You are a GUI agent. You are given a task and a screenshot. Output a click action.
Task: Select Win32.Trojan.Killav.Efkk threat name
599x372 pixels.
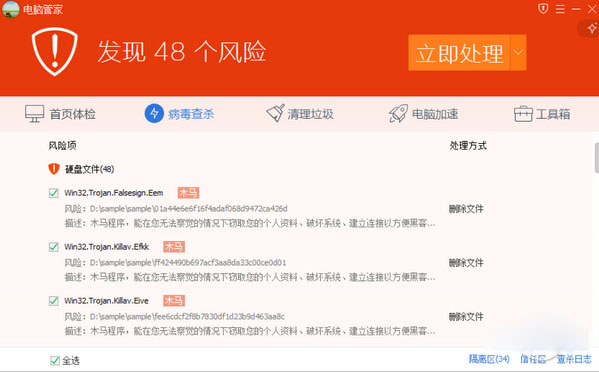(x=107, y=247)
